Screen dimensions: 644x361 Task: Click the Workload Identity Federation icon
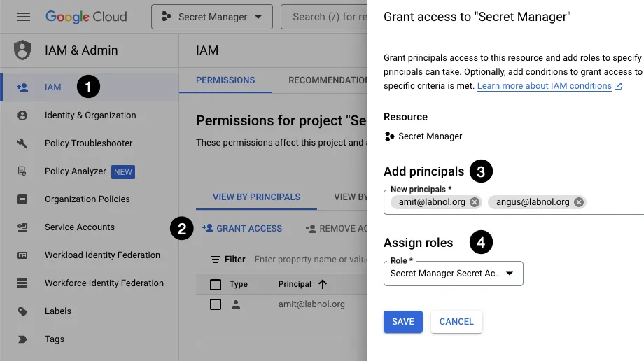(x=22, y=255)
